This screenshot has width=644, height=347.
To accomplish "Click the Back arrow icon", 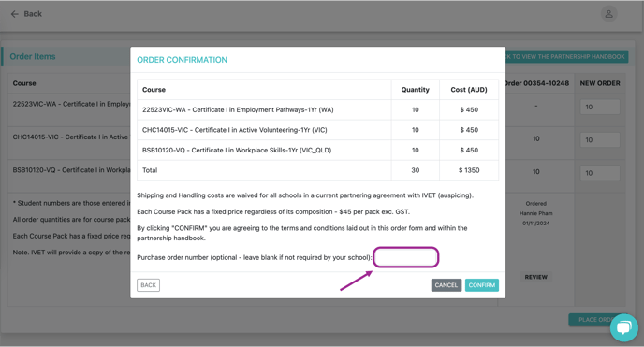I will click(x=15, y=14).
